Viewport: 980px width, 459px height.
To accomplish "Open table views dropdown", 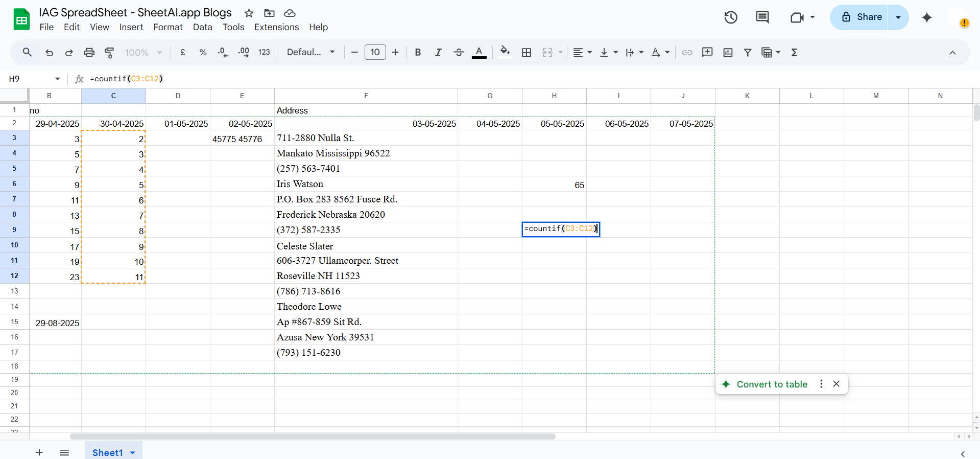I will tap(778, 52).
